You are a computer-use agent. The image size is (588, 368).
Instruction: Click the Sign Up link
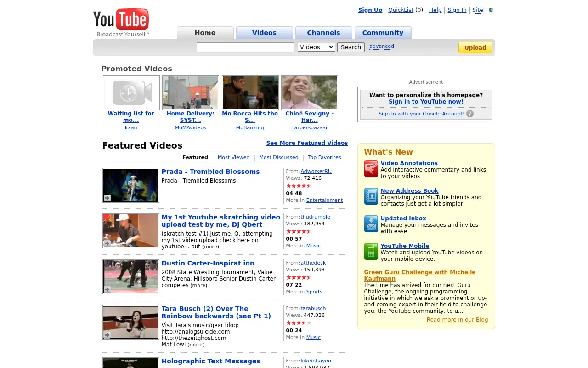click(x=370, y=10)
